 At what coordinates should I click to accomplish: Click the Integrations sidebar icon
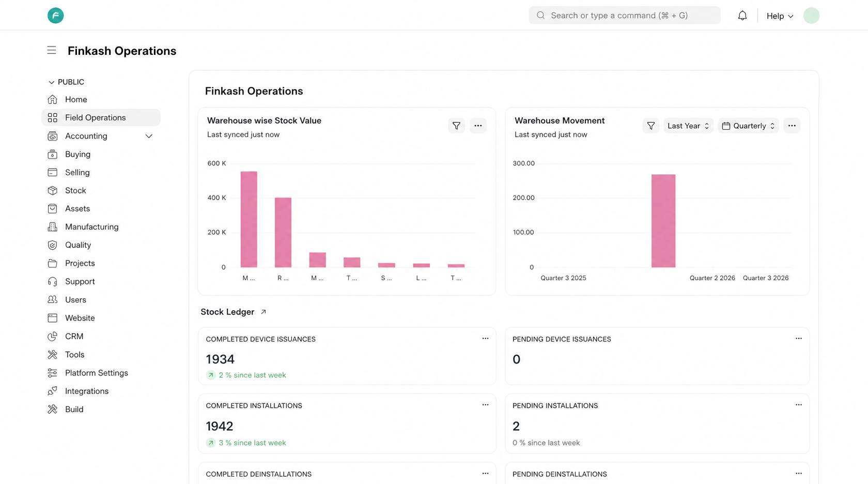(x=52, y=391)
